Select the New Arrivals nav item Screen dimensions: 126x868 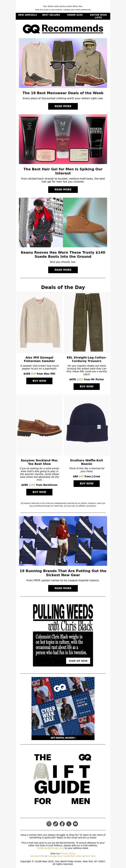click(28, 15)
